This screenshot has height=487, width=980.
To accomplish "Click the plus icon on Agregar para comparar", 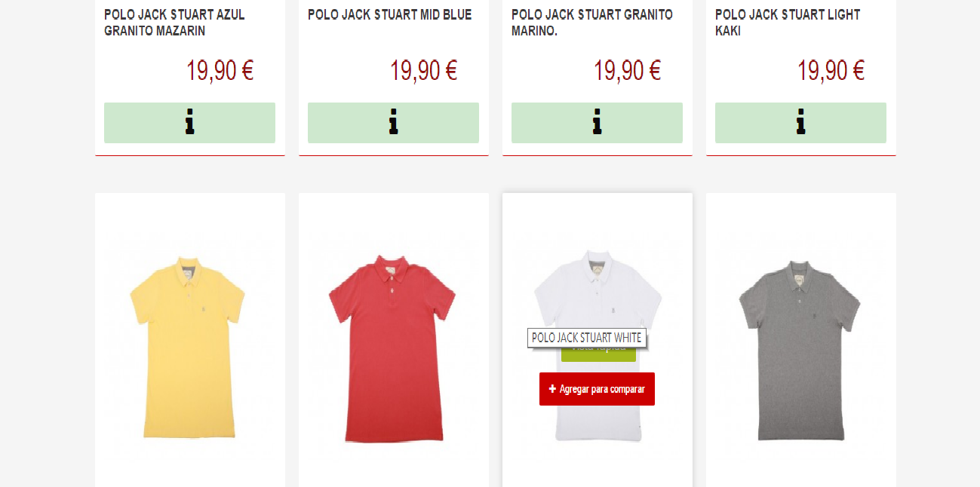I will click(552, 389).
